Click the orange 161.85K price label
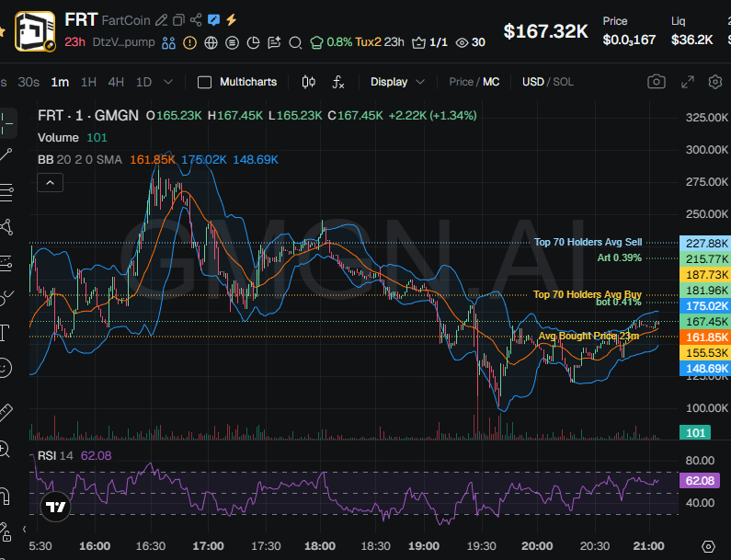The height and width of the screenshot is (560, 731). tap(705, 337)
